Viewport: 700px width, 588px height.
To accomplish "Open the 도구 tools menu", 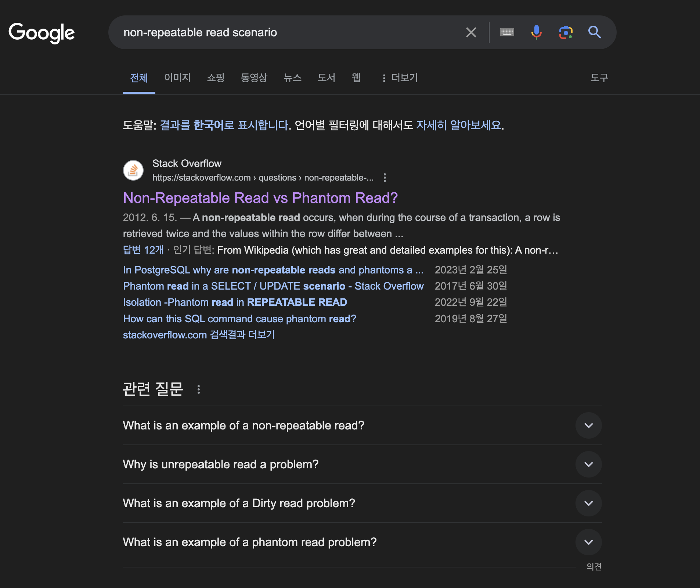I will click(x=599, y=78).
